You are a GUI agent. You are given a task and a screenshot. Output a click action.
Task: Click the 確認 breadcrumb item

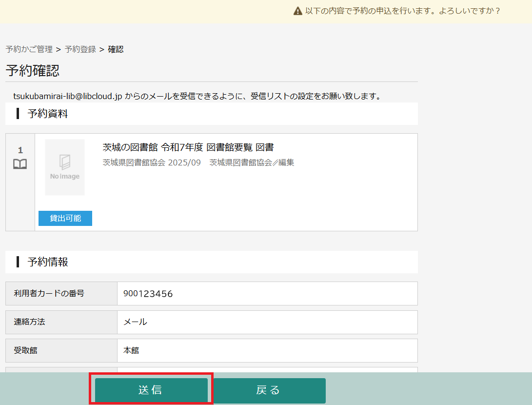116,49
